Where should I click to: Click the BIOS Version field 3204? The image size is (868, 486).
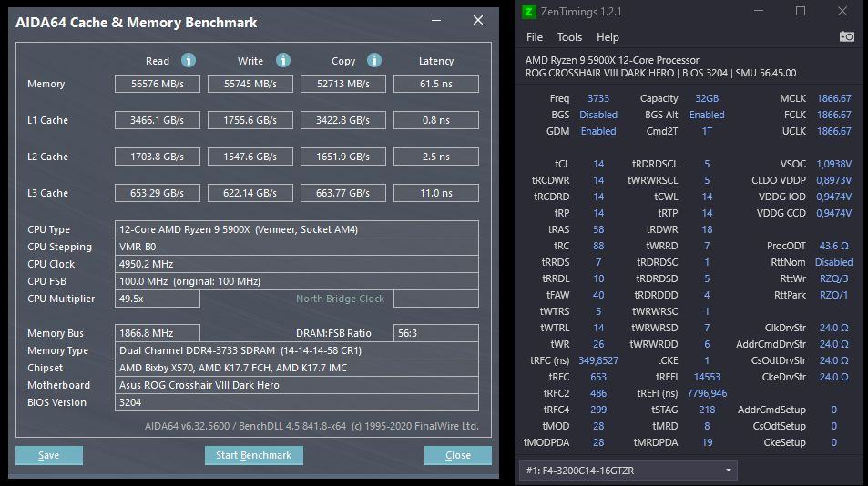pos(297,402)
